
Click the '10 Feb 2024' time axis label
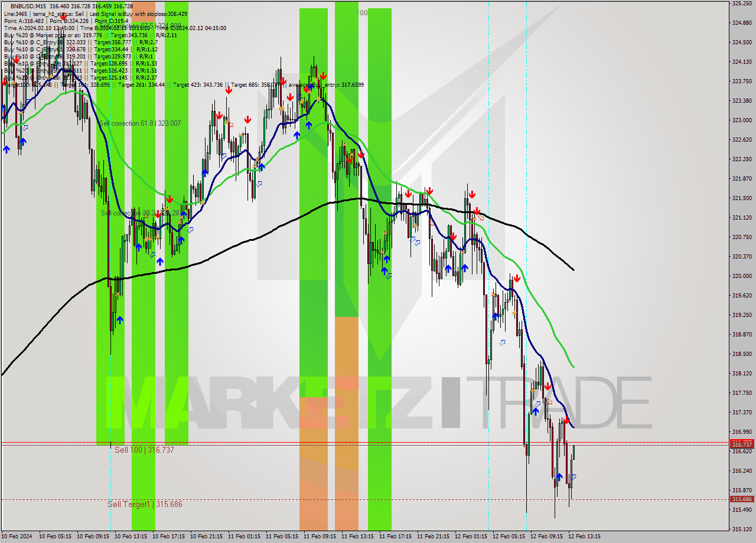tap(17, 537)
